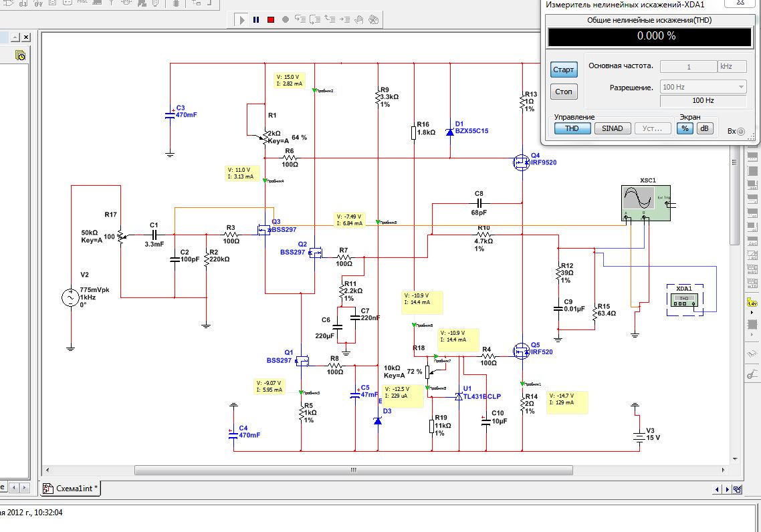Run the simulation with the play button
Viewport: 761px width, 532px height.
(241, 20)
